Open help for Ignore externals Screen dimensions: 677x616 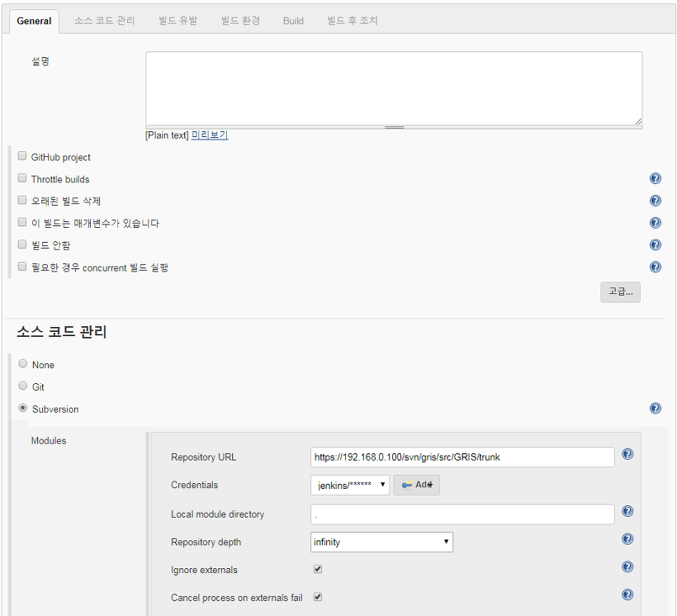[627, 566]
